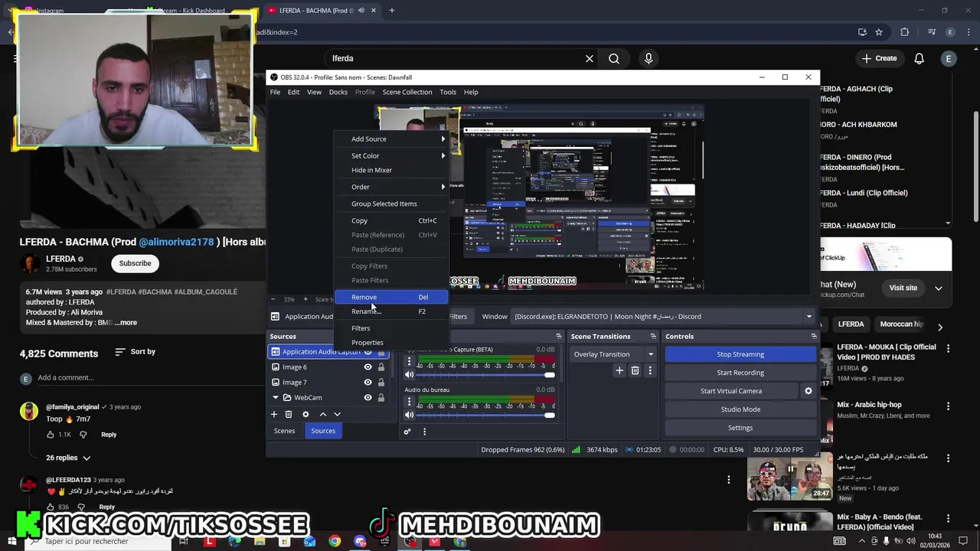The height and width of the screenshot is (551, 980).
Task: Expand the Add Source submenu
Action: point(392,139)
